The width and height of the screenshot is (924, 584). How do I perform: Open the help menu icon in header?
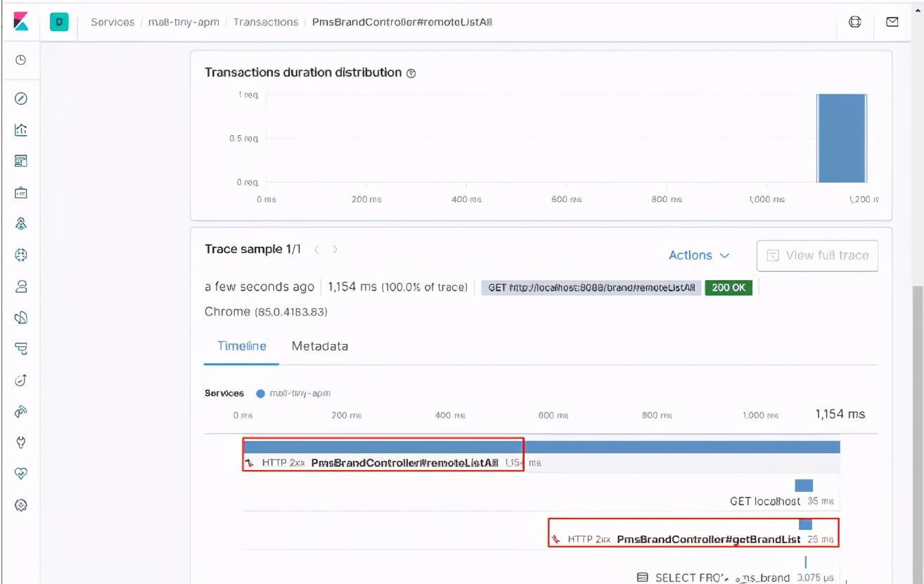pyautogui.click(x=855, y=22)
